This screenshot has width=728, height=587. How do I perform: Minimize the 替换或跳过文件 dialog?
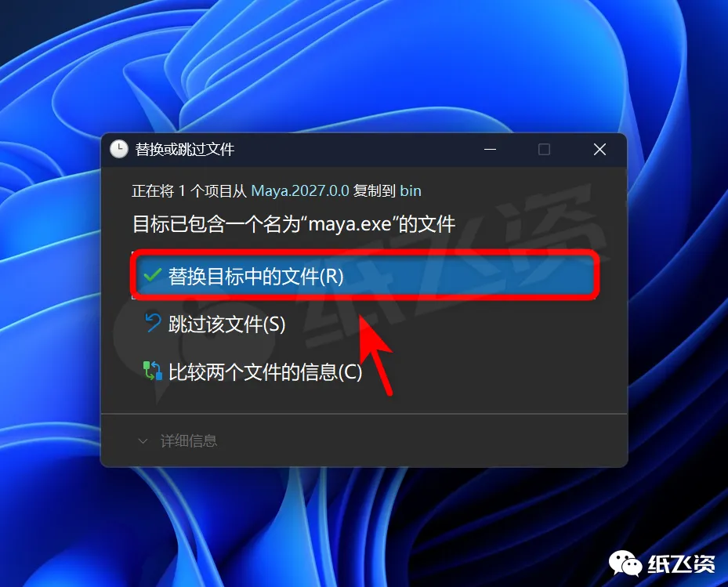coord(491,150)
